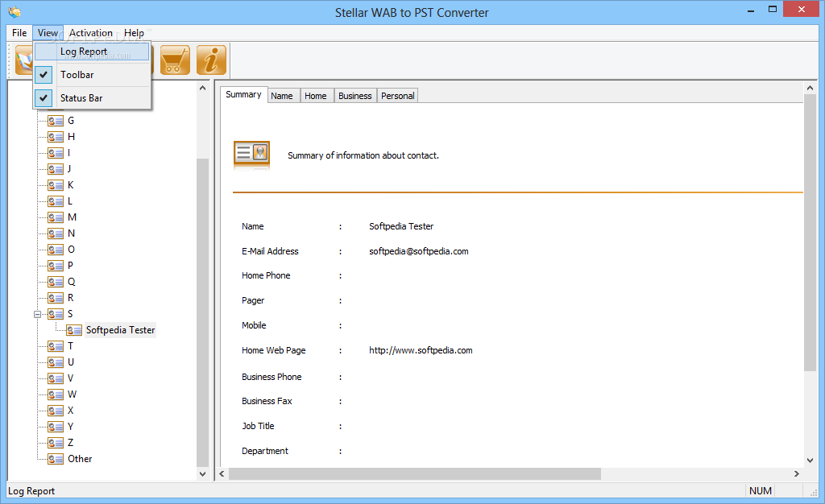The width and height of the screenshot is (825, 504).
Task: Select the Y group in the tree
Action: click(71, 427)
